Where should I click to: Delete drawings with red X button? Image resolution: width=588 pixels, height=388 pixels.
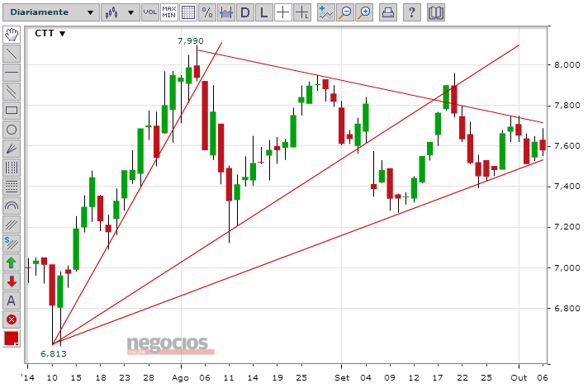coord(12,319)
